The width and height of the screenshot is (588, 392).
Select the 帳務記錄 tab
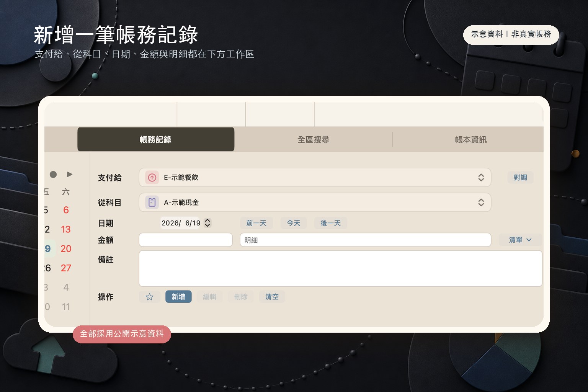[x=156, y=139]
